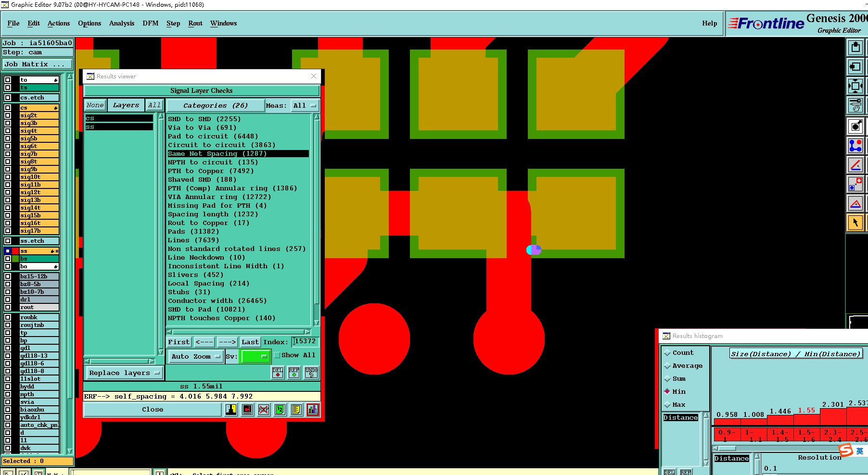This screenshot has width=868, height=475.
Task: Click the red dot measurement display icon
Action: [x=248, y=410]
